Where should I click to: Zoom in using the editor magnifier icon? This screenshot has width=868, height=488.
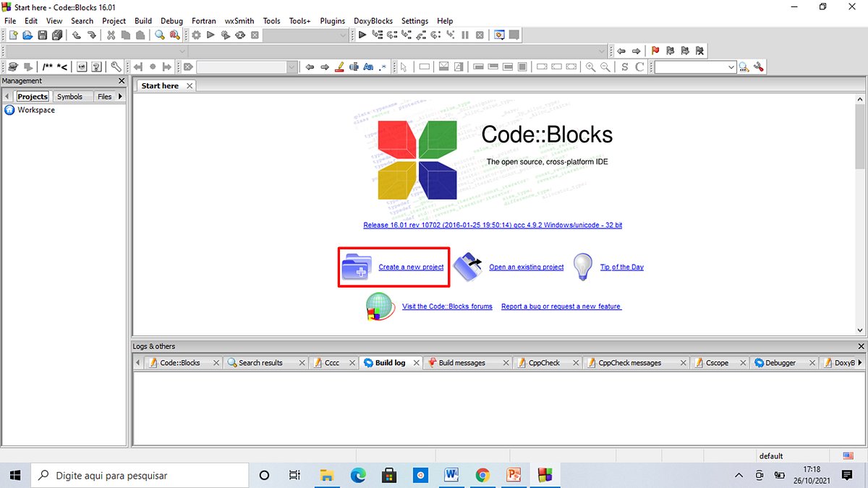point(591,67)
